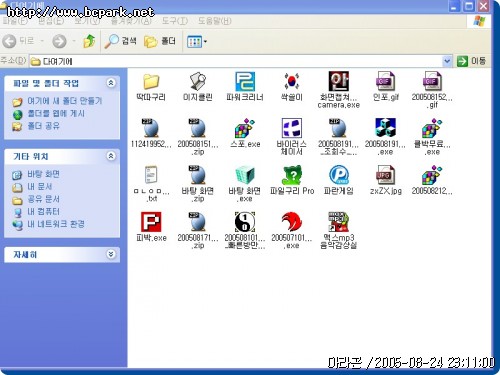Viewport: 500px width, 375px height.
Task: Select the .txt document icon
Action: click(x=151, y=175)
